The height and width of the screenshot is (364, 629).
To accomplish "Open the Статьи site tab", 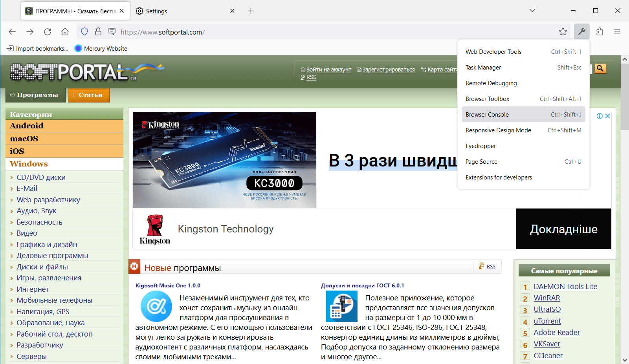I will [x=88, y=95].
